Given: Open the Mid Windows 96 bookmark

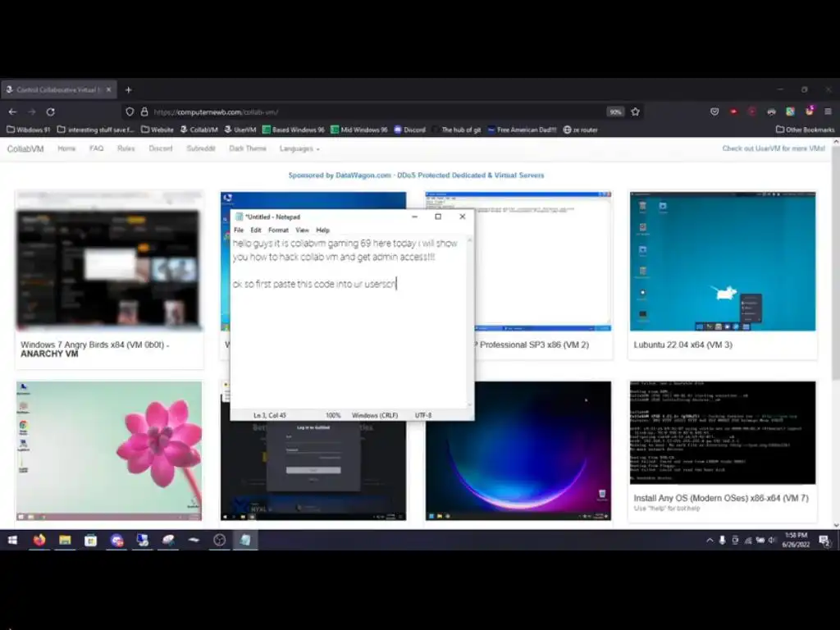Looking at the screenshot, I should [x=359, y=130].
